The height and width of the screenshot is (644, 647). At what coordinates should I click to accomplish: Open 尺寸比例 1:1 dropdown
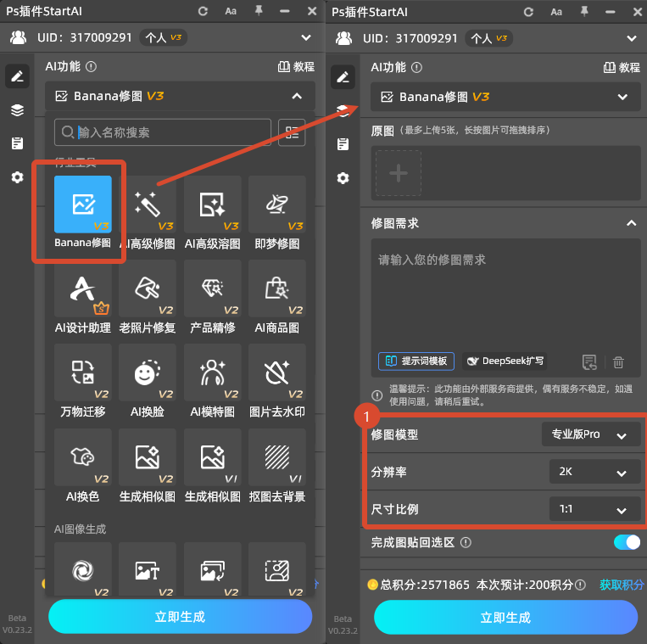click(x=594, y=509)
